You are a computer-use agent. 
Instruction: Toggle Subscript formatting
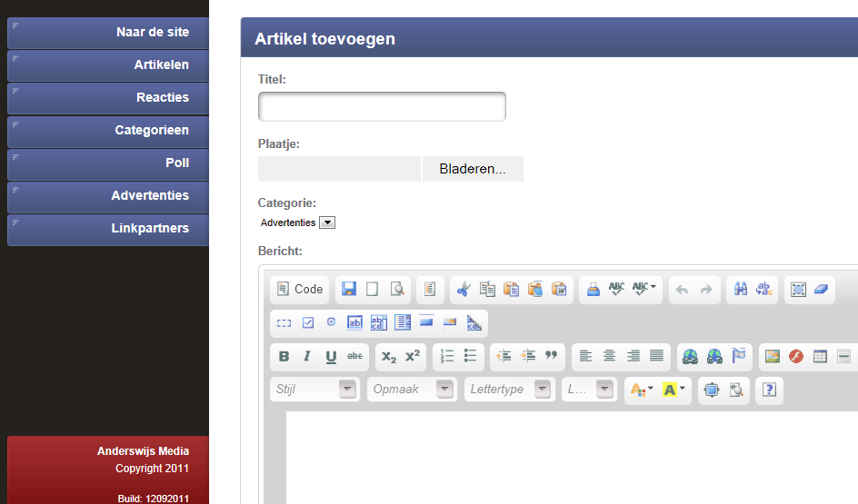389,356
